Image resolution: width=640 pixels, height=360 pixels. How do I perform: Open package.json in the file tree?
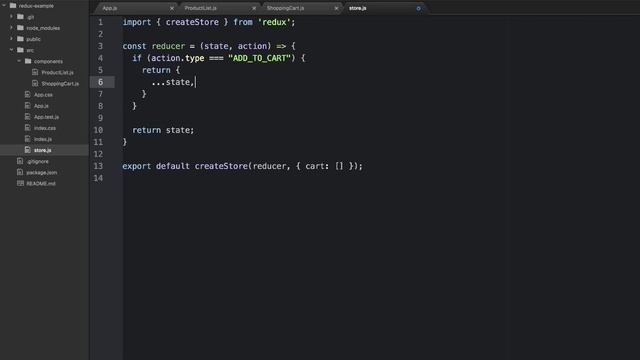tap(42, 172)
